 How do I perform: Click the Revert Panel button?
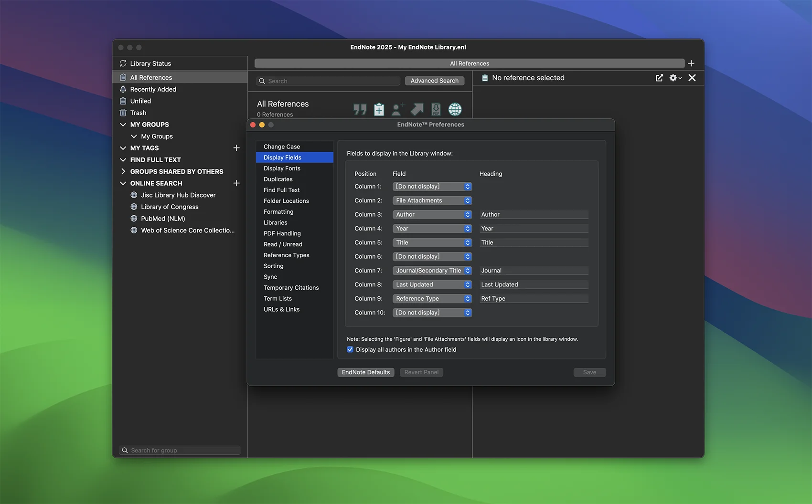tap(421, 372)
